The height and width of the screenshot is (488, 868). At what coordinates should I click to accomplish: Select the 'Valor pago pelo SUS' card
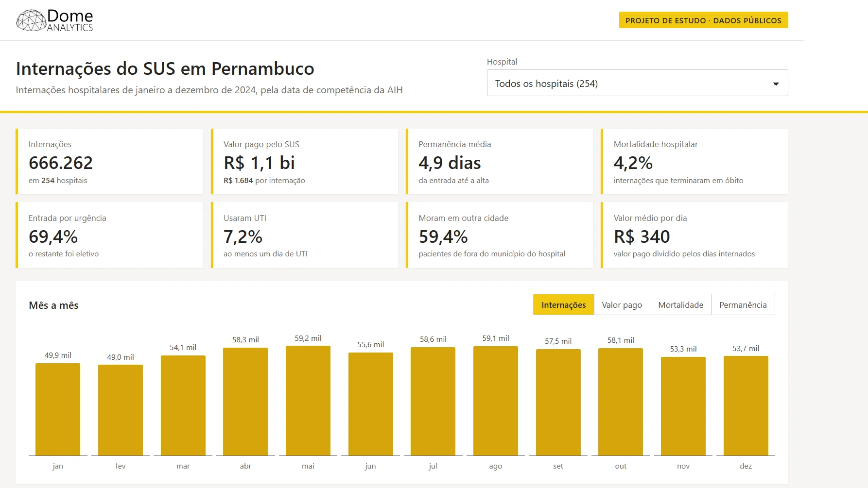click(x=304, y=161)
